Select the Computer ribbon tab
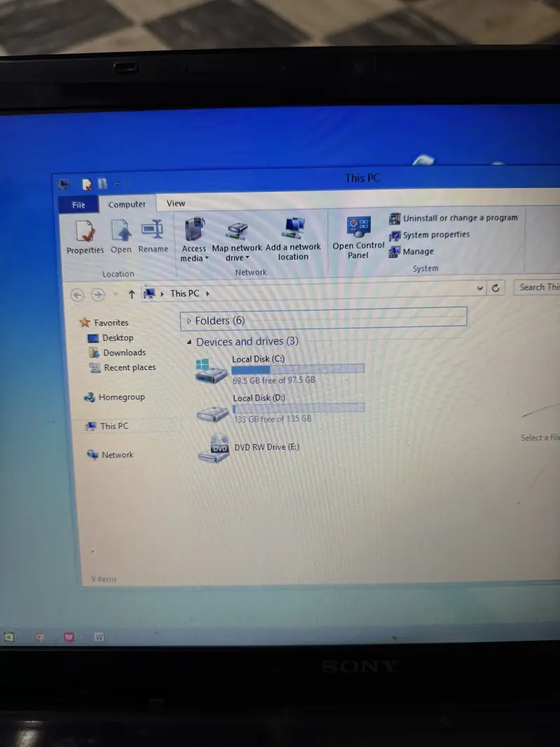The width and height of the screenshot is (560, 747). pyautogui.click(x=127, y=205)
